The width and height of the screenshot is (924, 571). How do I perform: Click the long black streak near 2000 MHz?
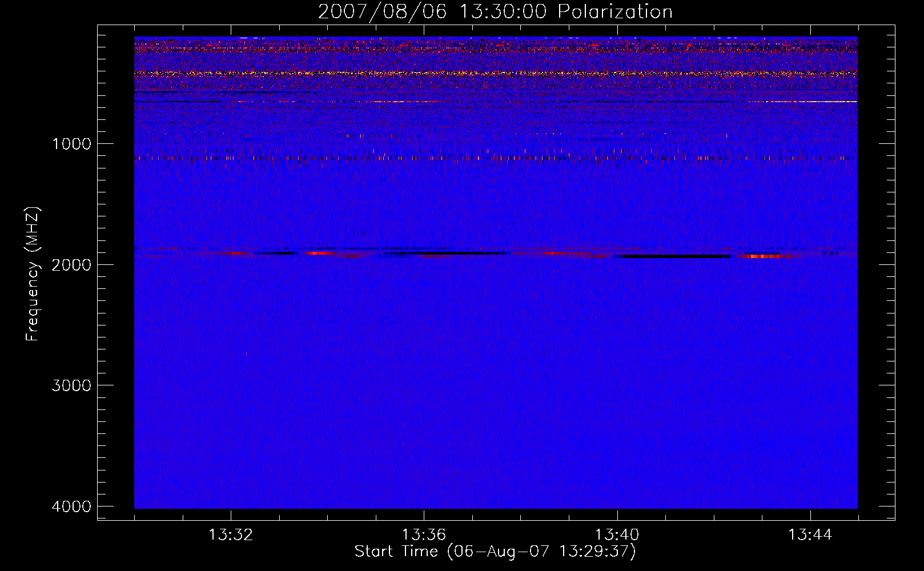(x=673, y=256)
